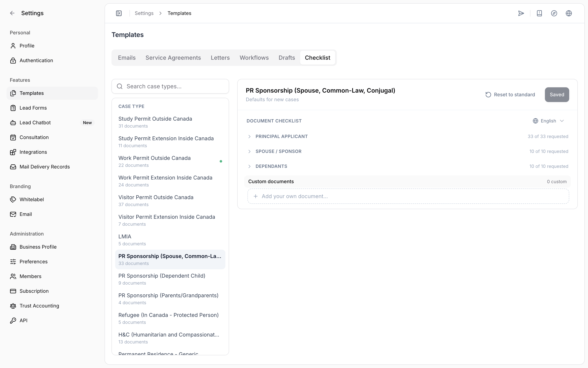Open Lead Chatbot settings
The image size is (588, 368).
[52, 123]
